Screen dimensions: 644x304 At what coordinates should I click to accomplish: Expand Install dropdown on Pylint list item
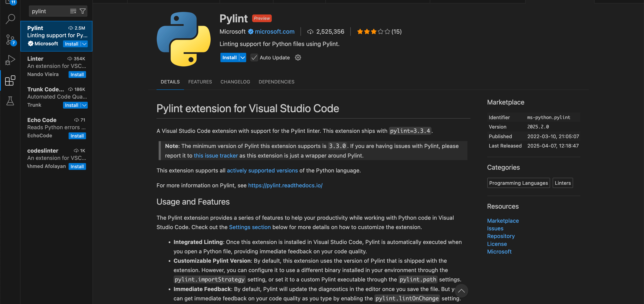pos(85,44)
